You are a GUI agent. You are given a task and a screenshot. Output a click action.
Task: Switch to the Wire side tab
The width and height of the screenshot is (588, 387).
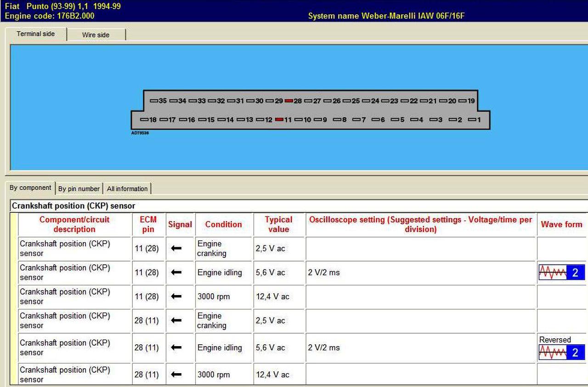pyautogui.click(x=96, y=35)
